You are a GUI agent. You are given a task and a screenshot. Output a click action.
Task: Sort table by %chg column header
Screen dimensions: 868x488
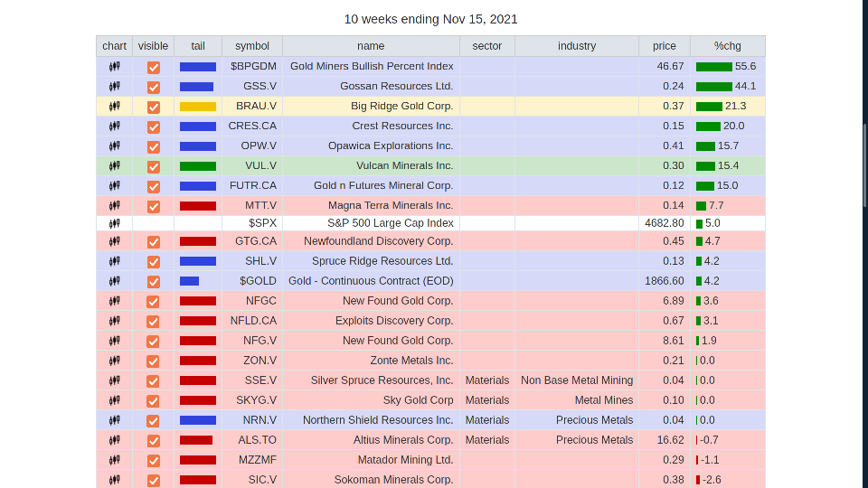(x=727, y=46)
